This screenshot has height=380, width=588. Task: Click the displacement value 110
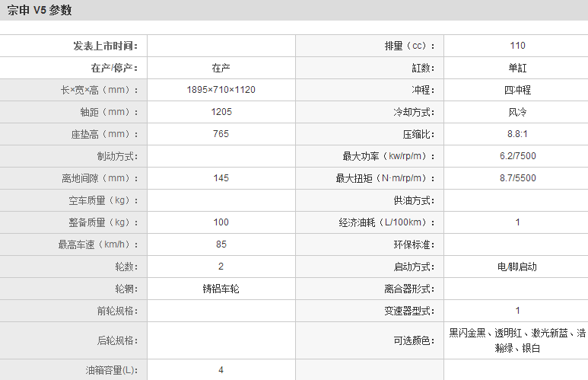point(517,46)
